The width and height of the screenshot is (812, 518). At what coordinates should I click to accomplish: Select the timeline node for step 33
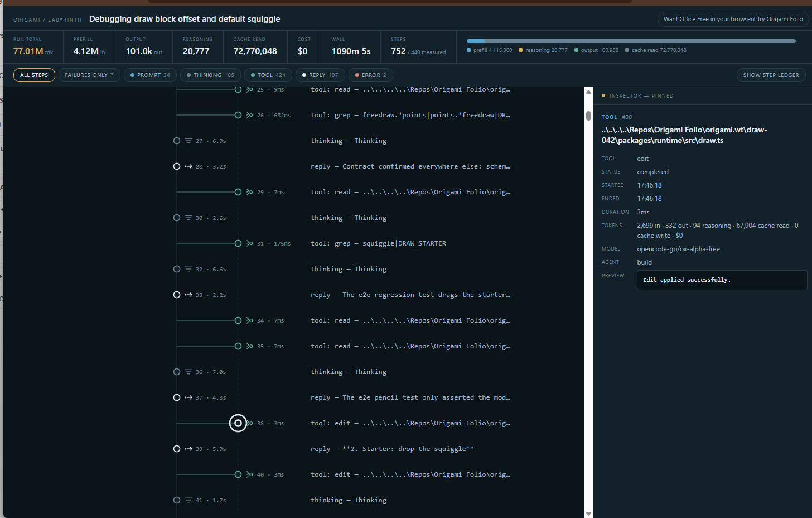tap(177, 295)
